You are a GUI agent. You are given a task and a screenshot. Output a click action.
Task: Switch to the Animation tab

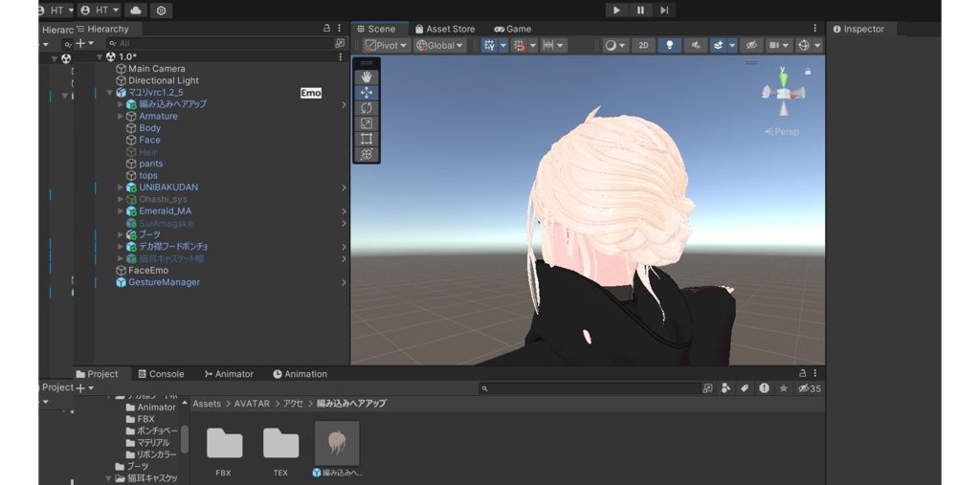coord(300,374)
